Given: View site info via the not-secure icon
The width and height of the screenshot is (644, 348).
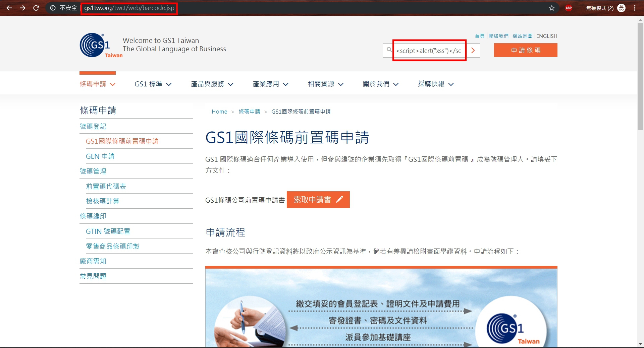Looking at the screenshot, I should click(53, 8).
